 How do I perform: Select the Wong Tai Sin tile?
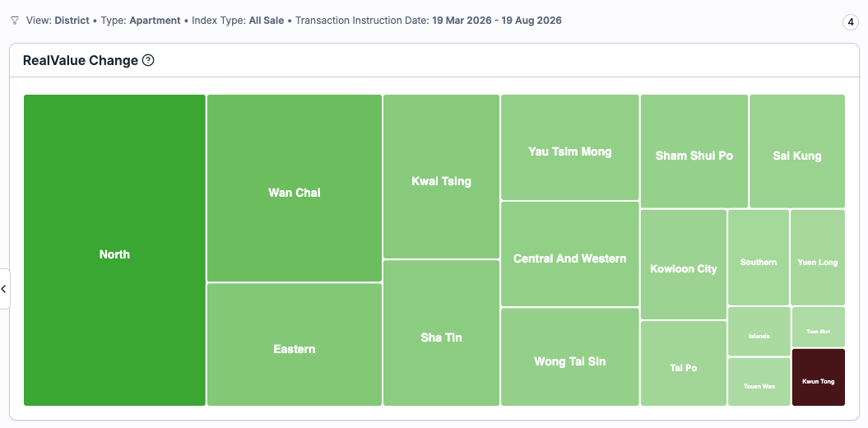click(570, 357)
